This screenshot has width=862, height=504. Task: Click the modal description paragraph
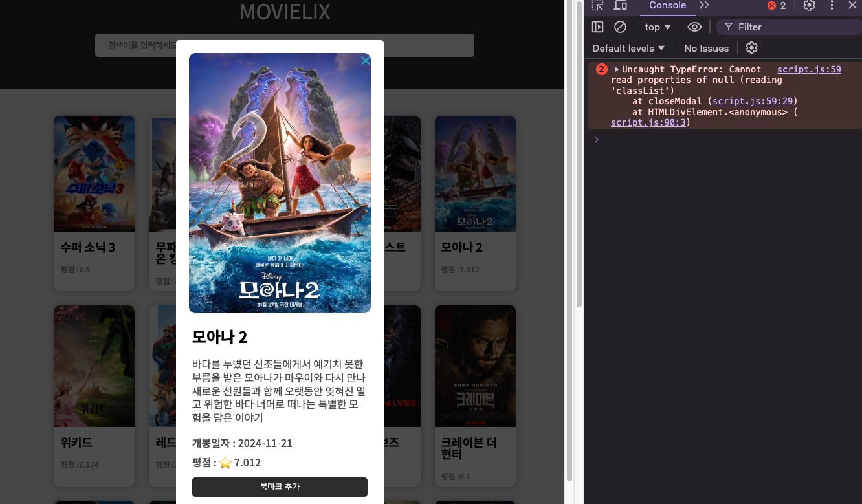[280, 391]
